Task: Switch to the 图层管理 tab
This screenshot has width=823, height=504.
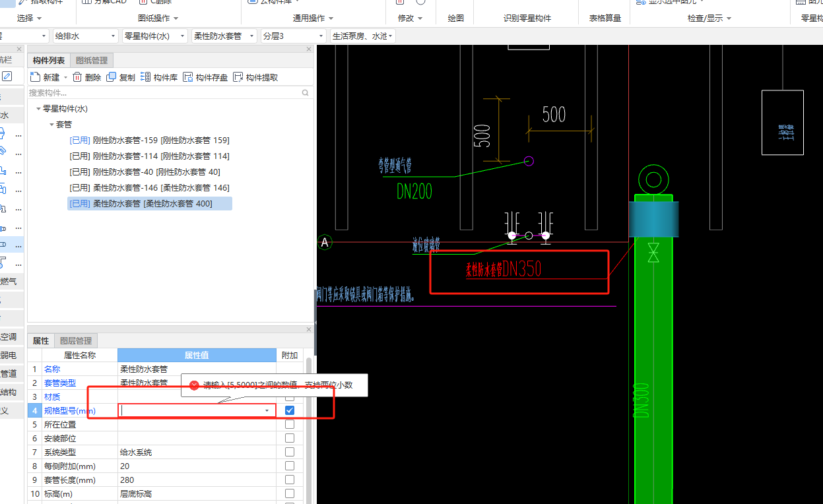Action: (x=76, y=341)
